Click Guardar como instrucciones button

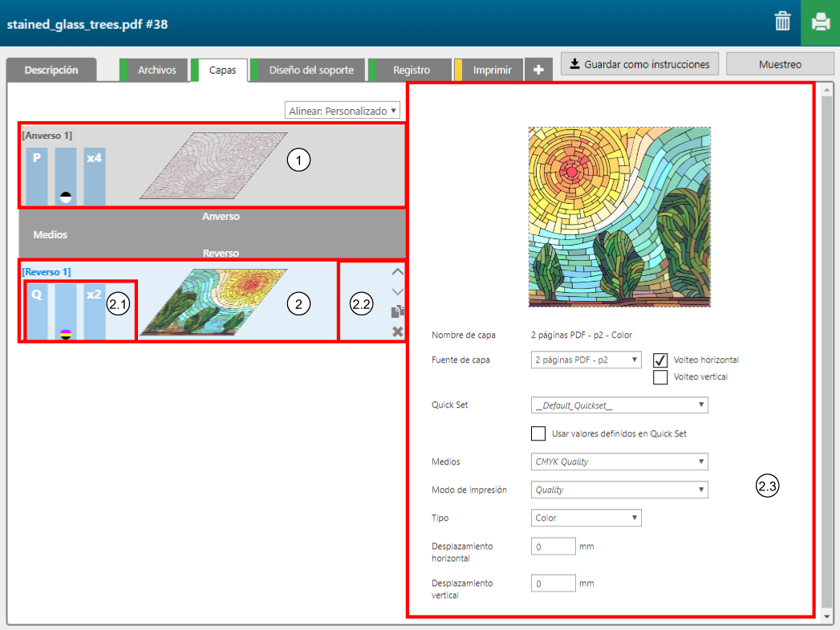point(639,63)
